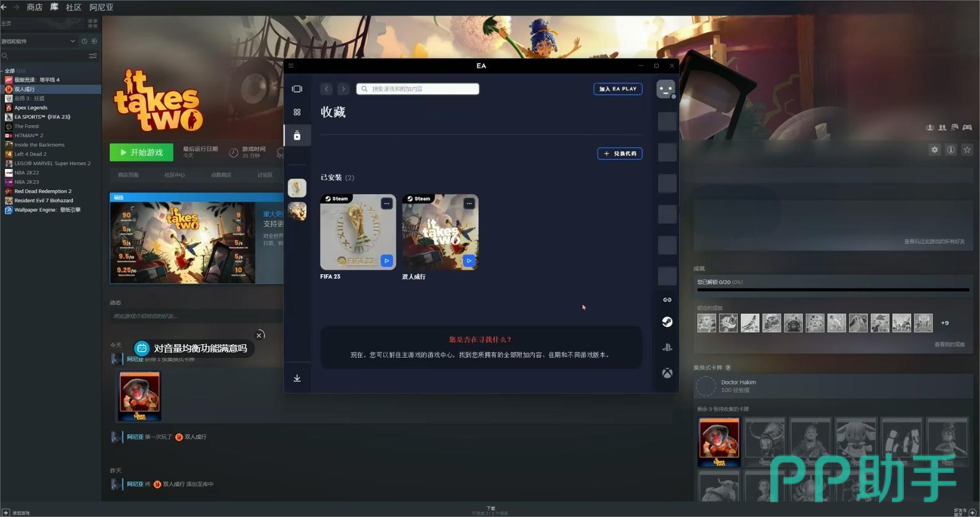
Task: View the earned trading card in activity feed
Action: 139,396
